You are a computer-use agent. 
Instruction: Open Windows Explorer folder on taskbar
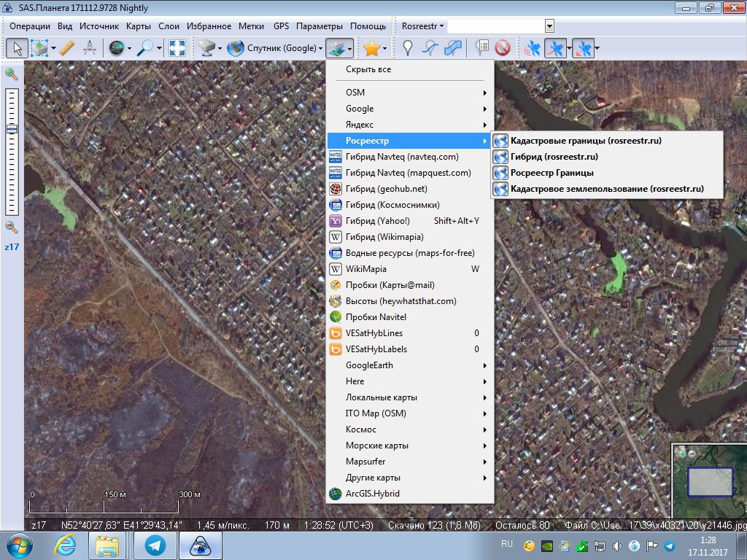[107, 545]
